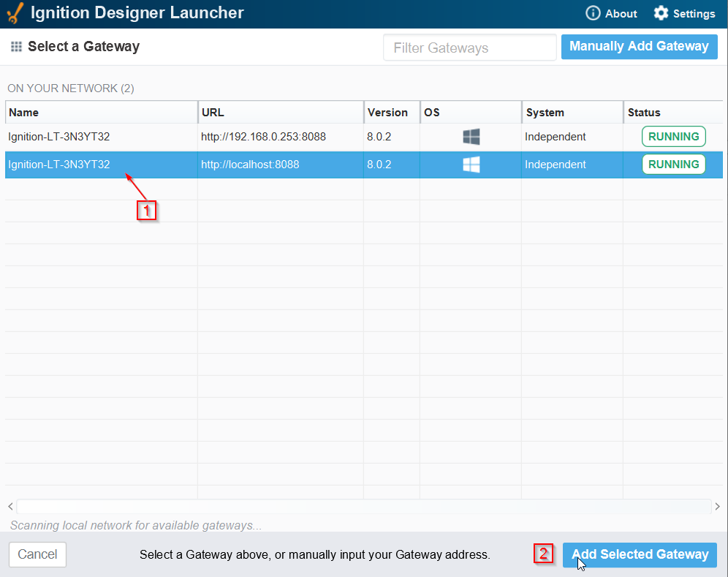The image size is (728, 577).
Task: Select gateway with URL http://192.168.0.253:8088
Action: pyautogui.click(x=263, y=137)
